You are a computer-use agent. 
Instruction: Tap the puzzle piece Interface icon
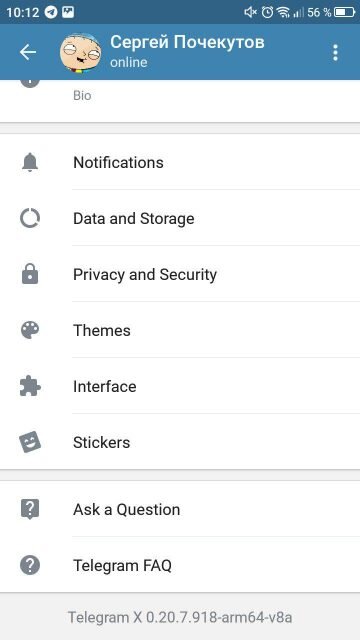click(30, 386)
